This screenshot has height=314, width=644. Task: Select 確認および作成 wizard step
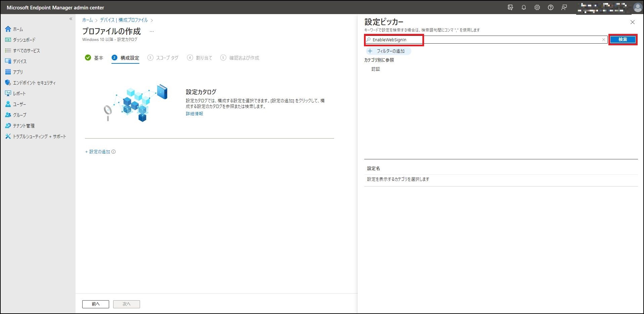pos(240,58)
